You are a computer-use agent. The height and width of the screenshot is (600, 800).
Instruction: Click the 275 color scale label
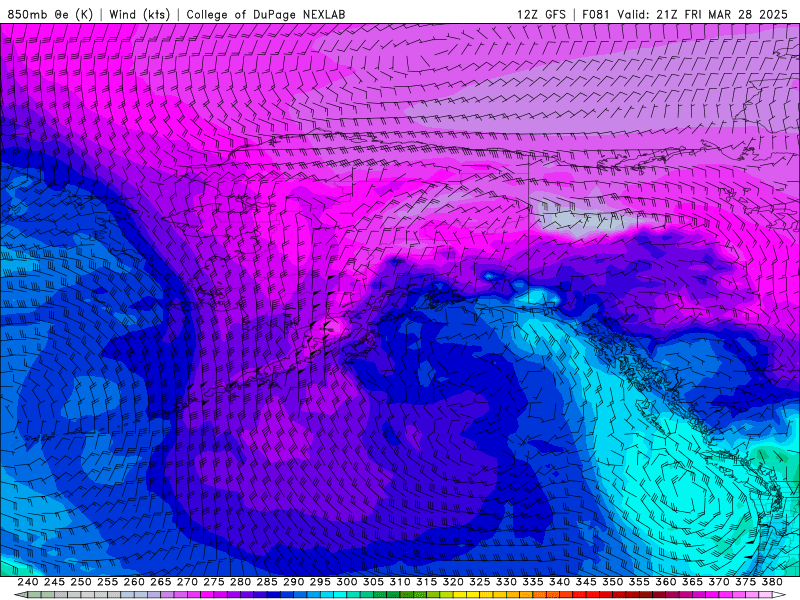point(213,582)
